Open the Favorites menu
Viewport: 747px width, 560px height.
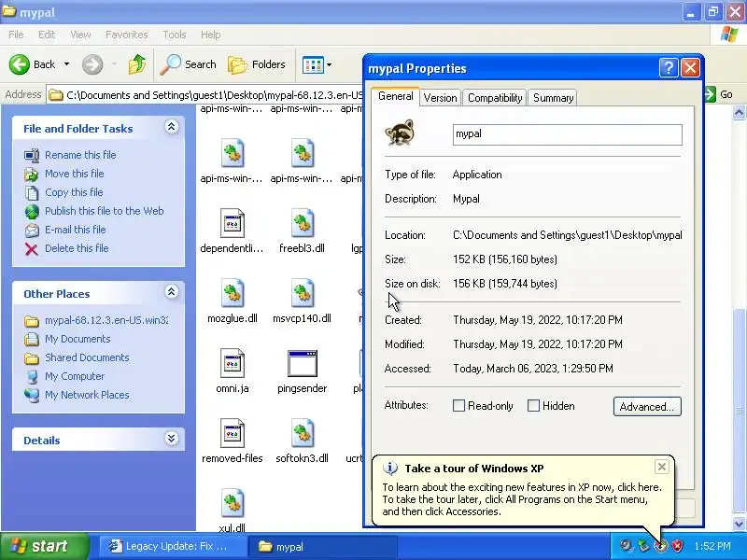coord(127,35)
